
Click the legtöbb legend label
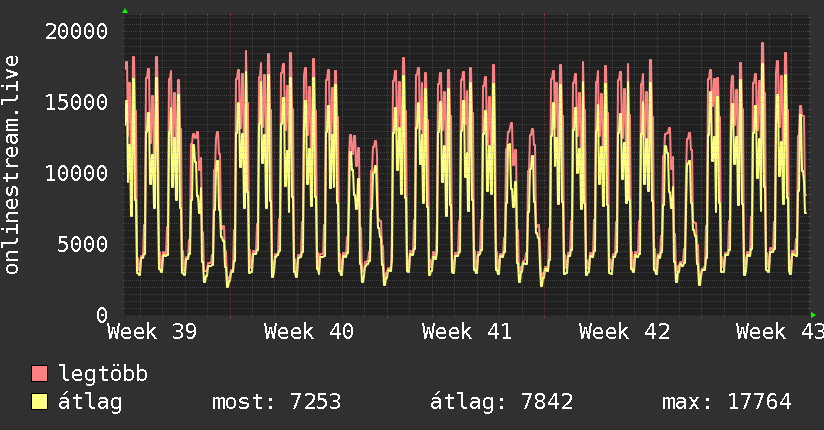(103, 373)
